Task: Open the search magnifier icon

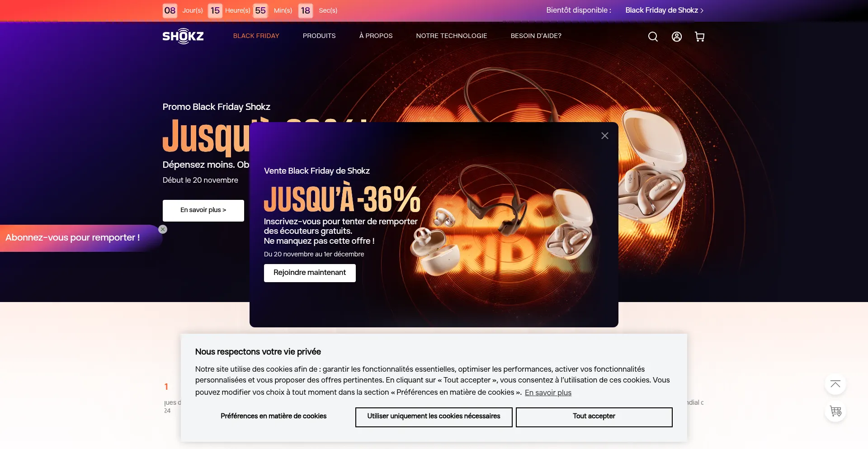Action: [x=653, y=37]
